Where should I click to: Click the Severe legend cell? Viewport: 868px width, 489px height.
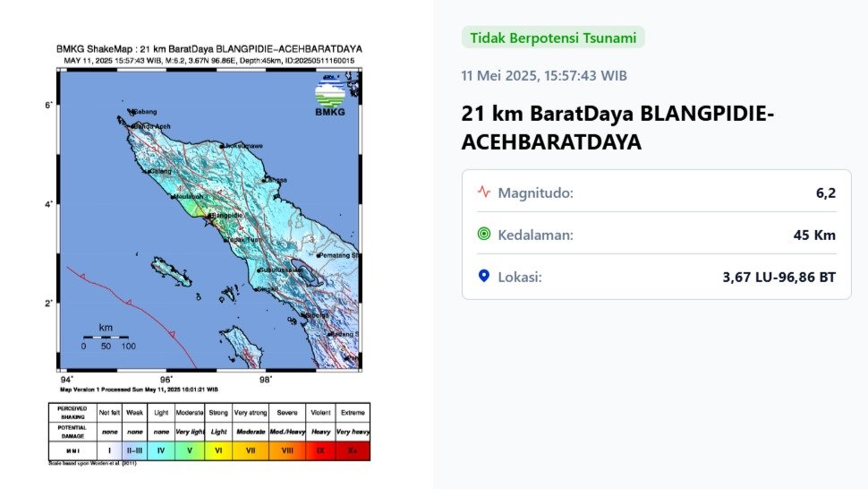(287, 413)
